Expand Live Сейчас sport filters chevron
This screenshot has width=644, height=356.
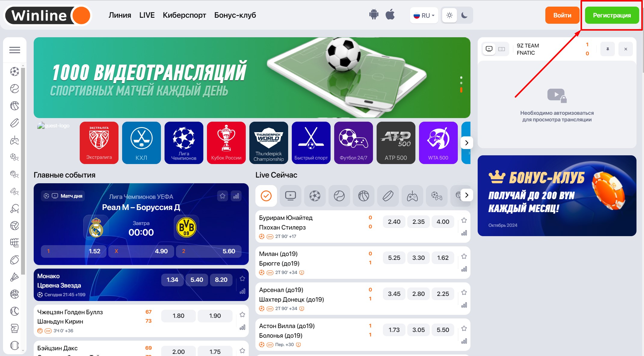(467, 195)
